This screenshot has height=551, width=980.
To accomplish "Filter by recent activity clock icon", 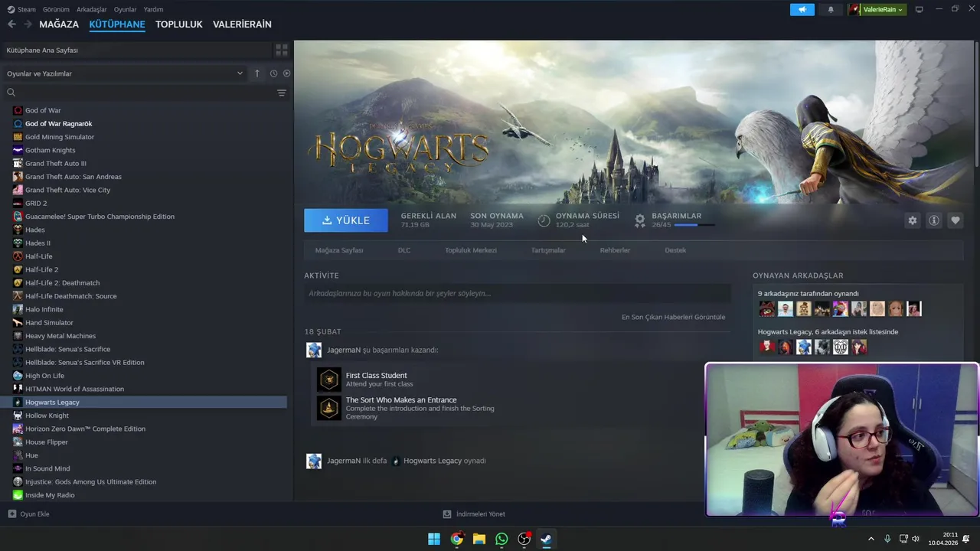I will (273, 73).
